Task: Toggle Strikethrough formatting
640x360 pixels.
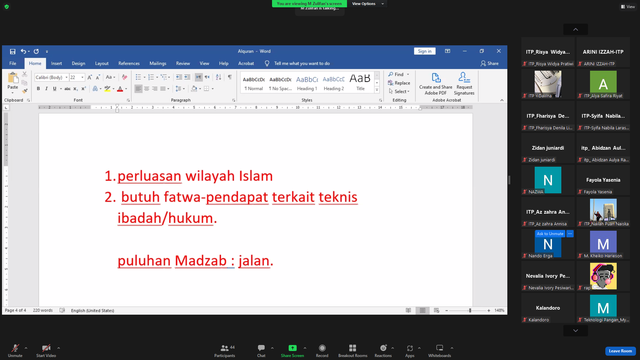Action: [x=67, y=89]
